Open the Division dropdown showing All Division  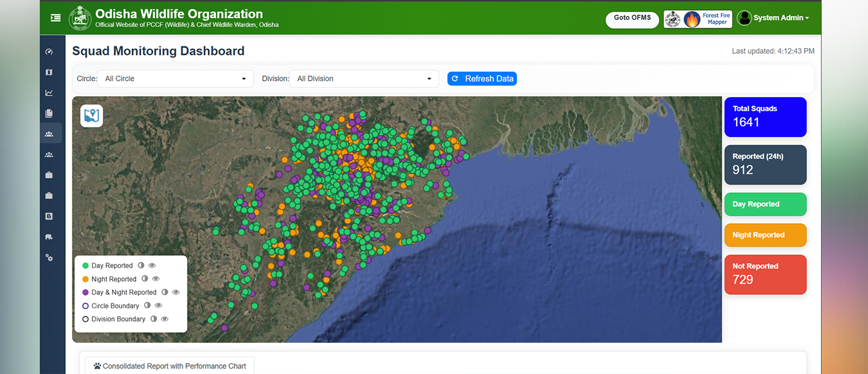[x=364, y=78]
